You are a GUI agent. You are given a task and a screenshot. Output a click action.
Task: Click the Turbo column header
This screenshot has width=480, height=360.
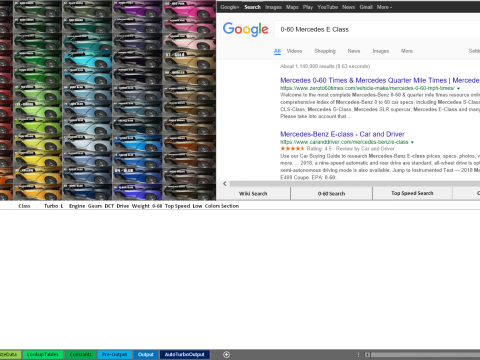point(51,206)
